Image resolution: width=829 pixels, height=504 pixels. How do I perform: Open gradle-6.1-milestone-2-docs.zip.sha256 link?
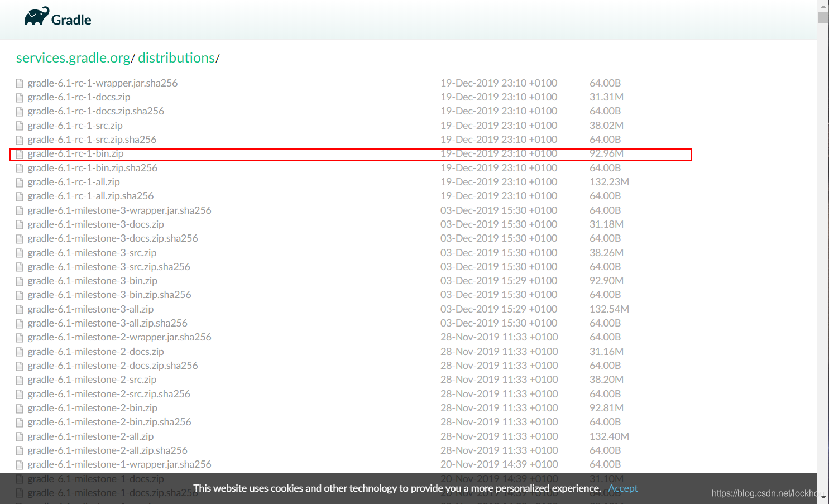click(113, 366)
